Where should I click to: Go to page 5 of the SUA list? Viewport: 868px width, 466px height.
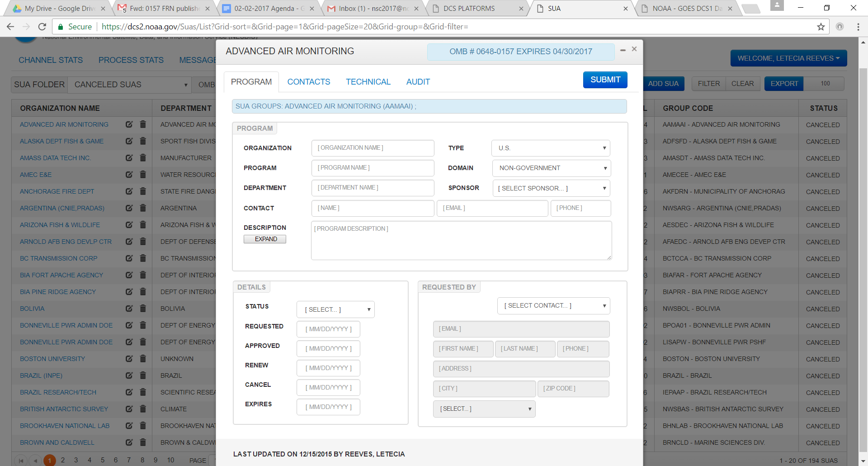click(x=103, y=460)
